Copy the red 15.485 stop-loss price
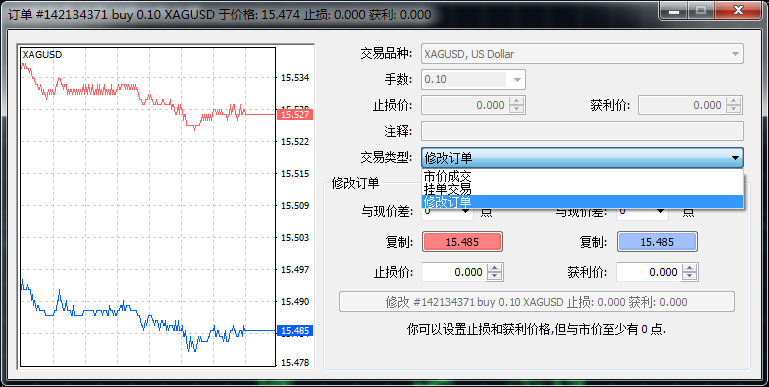769x387 pixels. (462, 242)
